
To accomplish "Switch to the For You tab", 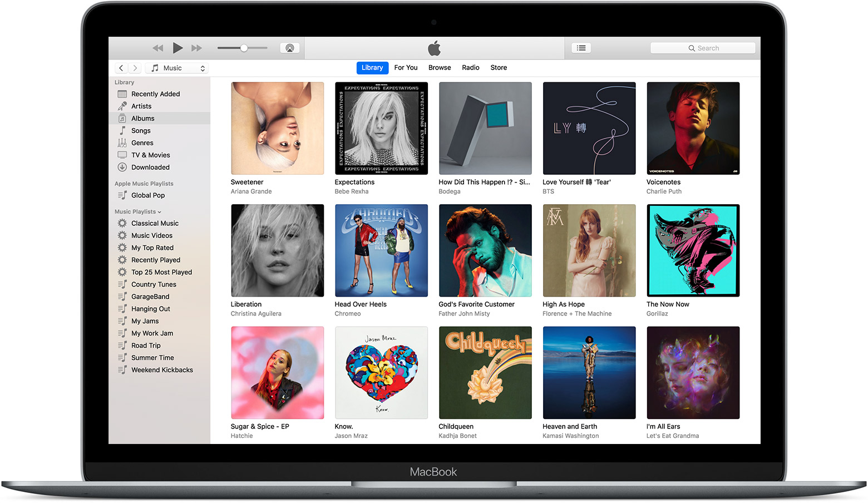I will click(x=406, y=67).
